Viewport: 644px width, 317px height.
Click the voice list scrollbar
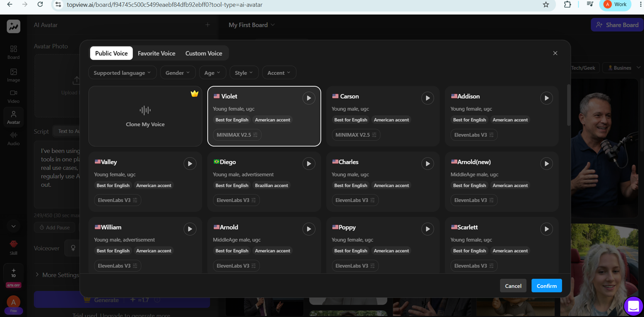(x=569, y=105)
